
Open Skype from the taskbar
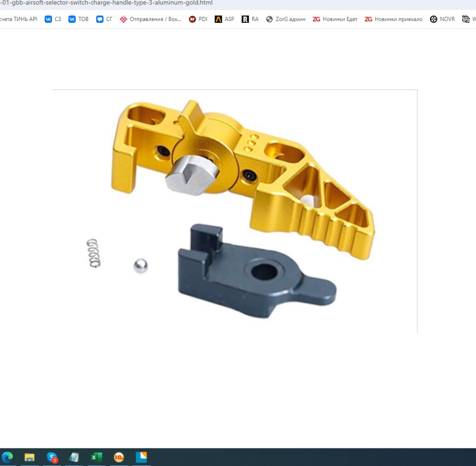[52, 457]
